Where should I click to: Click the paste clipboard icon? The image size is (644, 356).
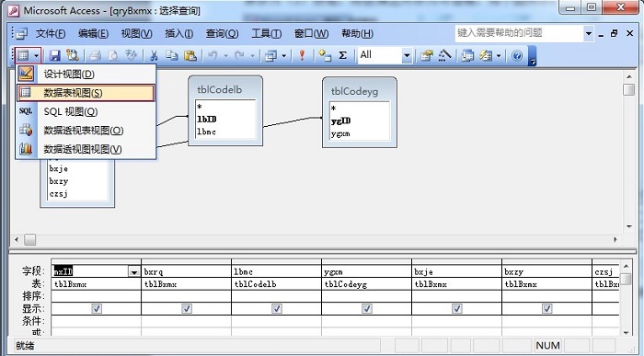tap(190, 55)
